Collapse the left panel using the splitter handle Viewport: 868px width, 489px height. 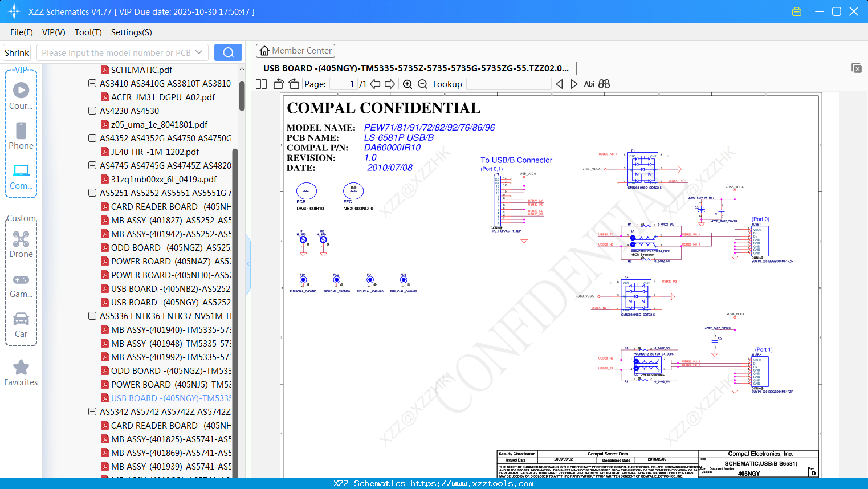click(x=248, y=263)
